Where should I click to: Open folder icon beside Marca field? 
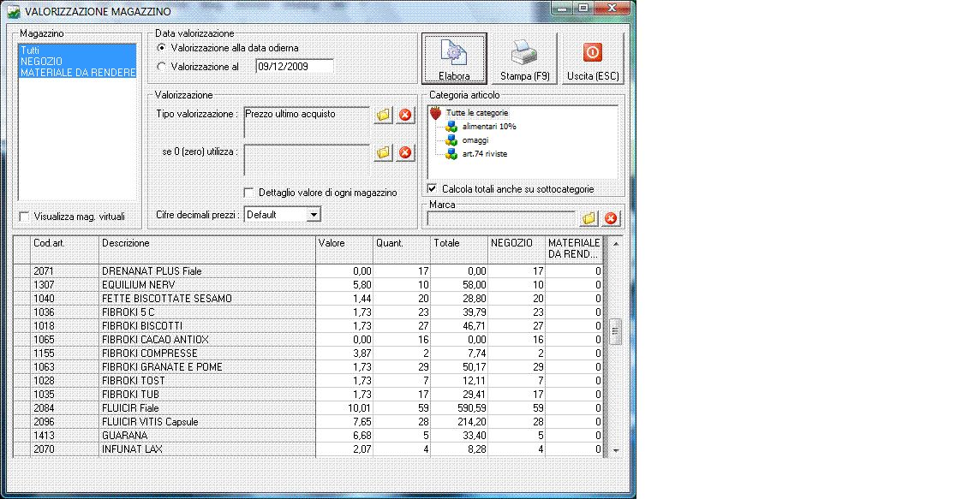point(589,218)
